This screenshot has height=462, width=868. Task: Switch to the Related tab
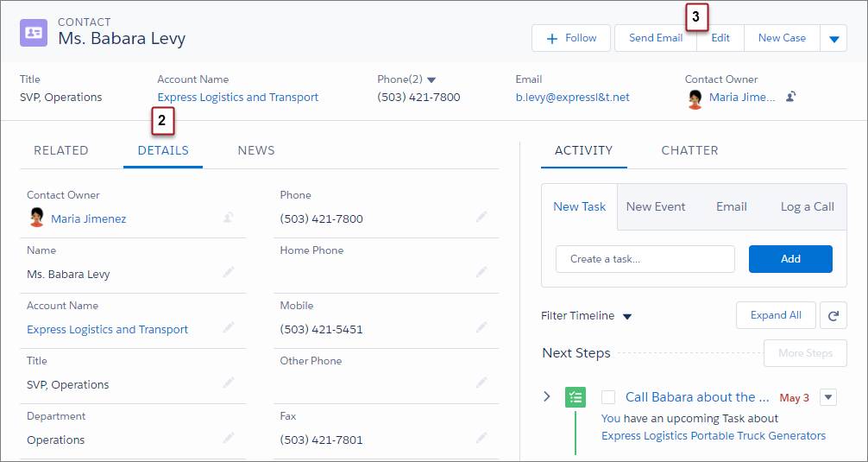[61, 150]
